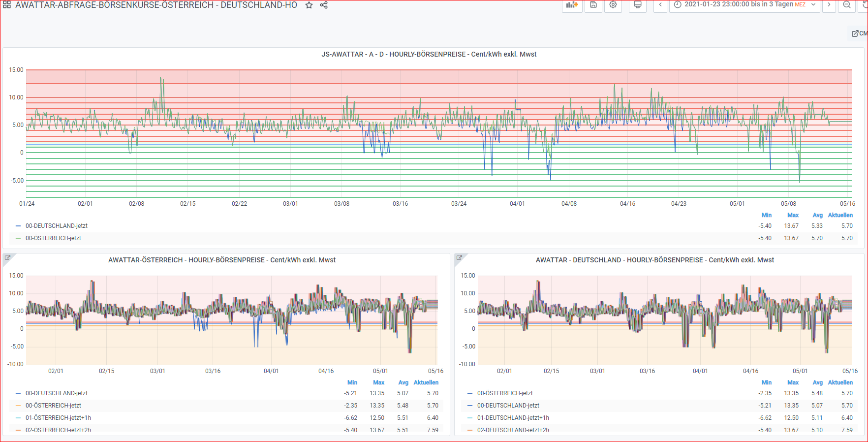Click Min value -2.35 in ÖSTERREICH panel legend
The width and height of the screenshot is (868, 442).
coord(350,406)
